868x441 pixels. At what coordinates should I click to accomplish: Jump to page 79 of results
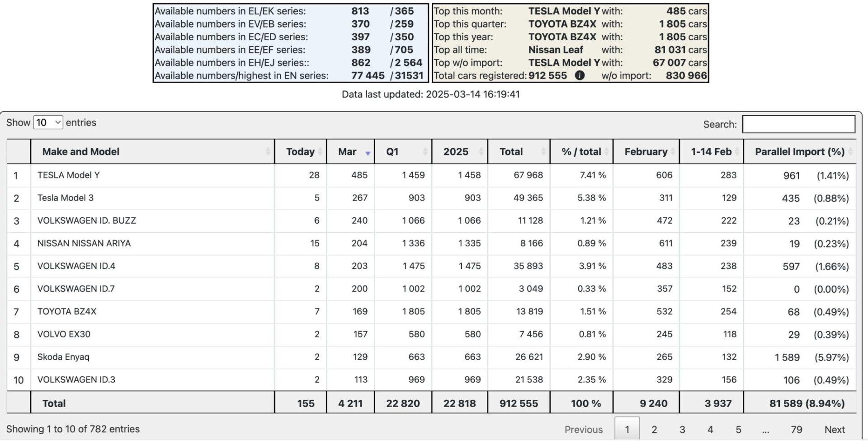(796, 429)
